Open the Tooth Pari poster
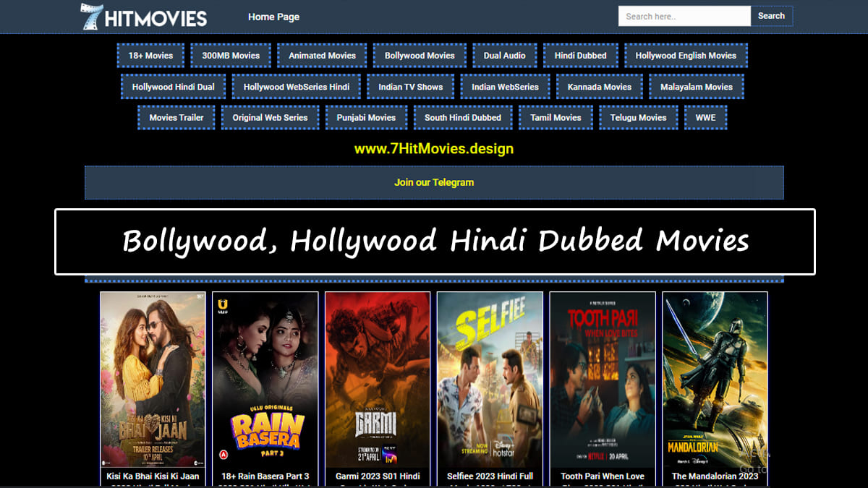Viewport: 868px width, 488px height. coord(603,380)
